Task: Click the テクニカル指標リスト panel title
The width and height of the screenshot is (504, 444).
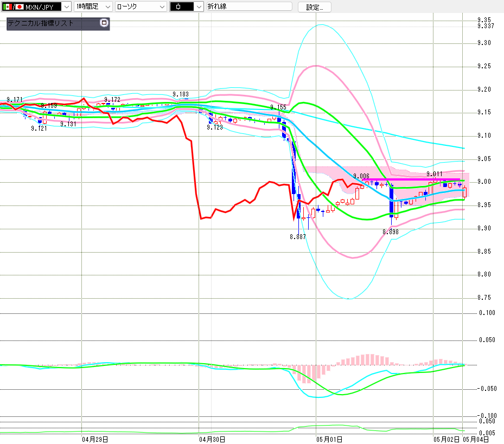Action: (x=41, y=23)
